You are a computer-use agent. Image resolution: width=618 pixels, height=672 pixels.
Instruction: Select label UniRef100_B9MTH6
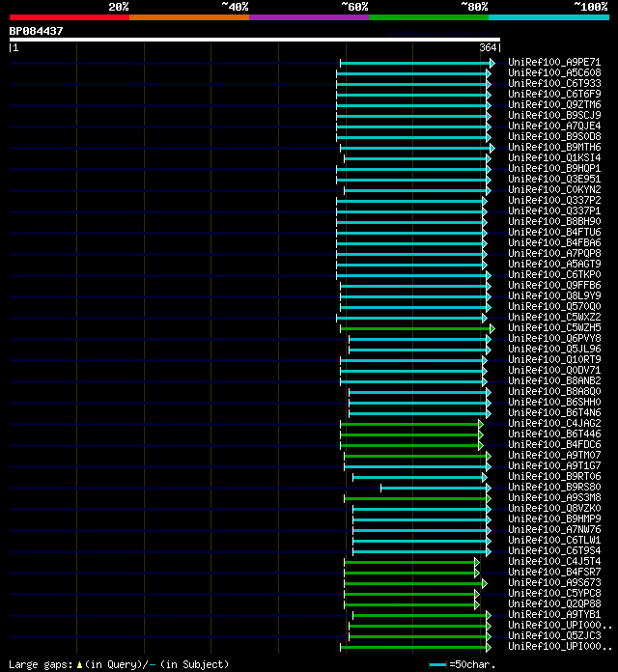coord(554,147)
